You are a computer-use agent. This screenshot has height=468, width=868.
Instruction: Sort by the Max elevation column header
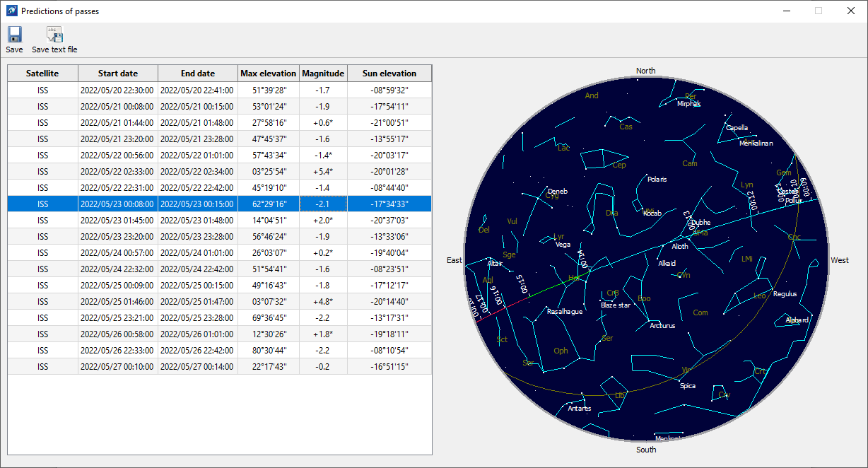pyautogui.click(x=269, y=74)
